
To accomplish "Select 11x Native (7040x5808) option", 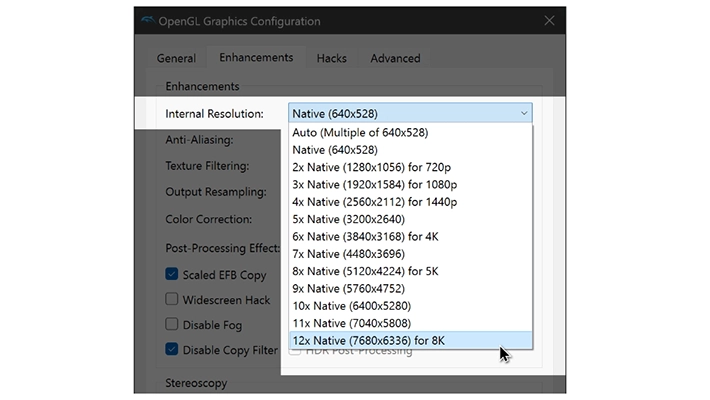I will pyautogui.click(x=410, y=323).
